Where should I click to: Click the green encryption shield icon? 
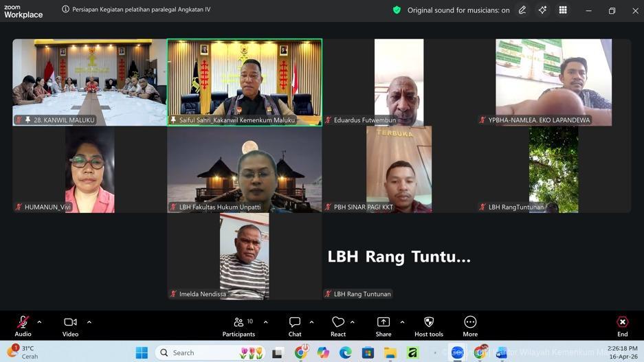click(397, 10)
